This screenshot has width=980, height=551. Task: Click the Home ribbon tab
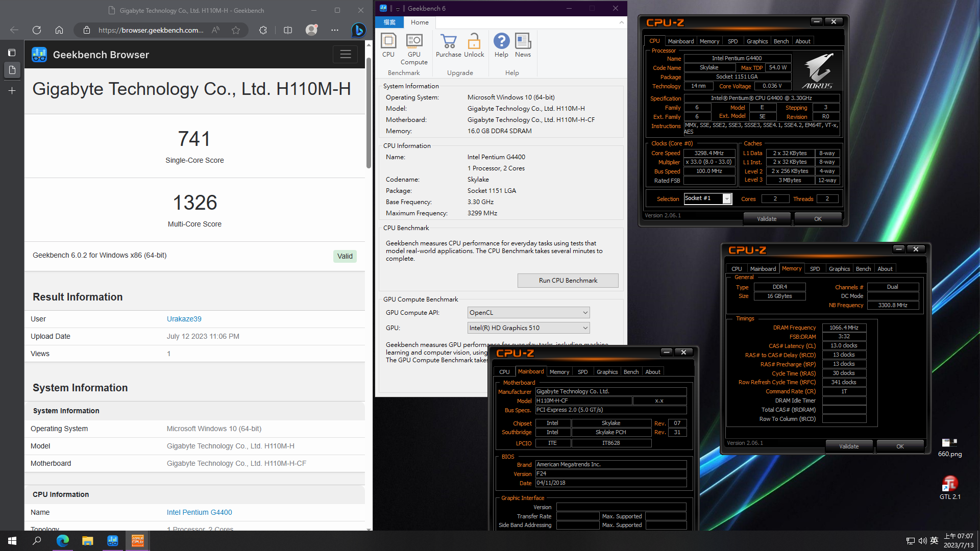(x=420, y=22)
